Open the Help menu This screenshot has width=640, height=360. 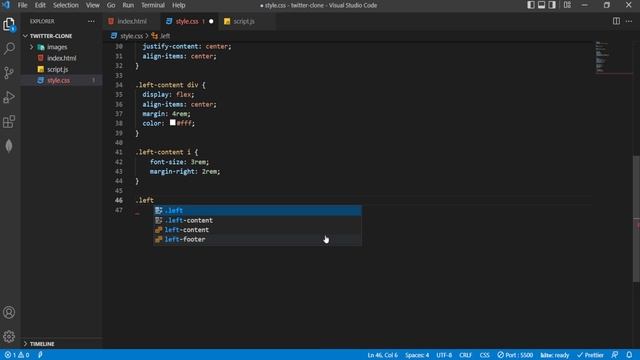coord(178,5)
